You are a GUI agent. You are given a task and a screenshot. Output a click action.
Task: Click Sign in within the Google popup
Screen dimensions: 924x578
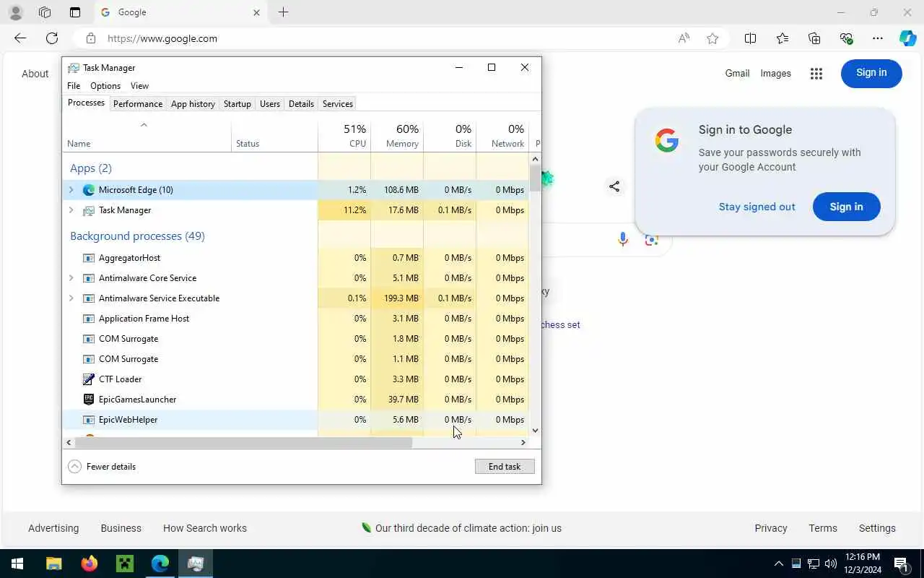coord(846,207)
